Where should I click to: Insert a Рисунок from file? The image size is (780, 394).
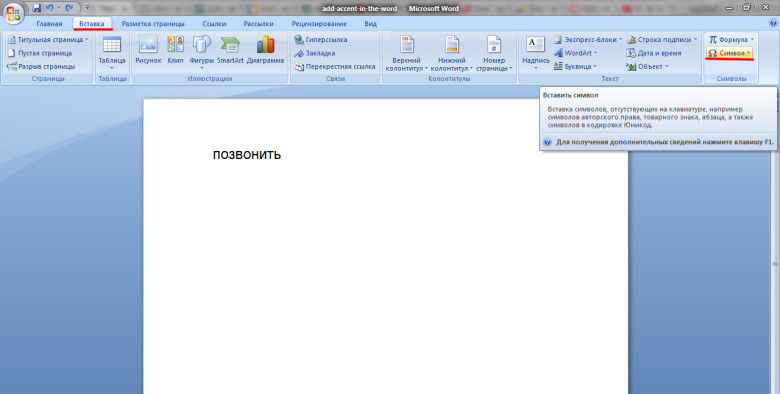click(148, 50)
